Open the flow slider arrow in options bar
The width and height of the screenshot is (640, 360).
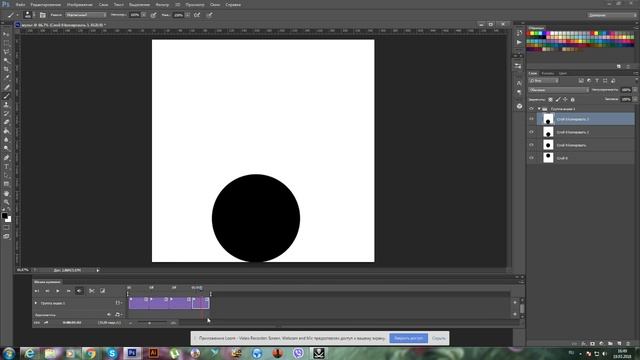[x=187, y=15]
